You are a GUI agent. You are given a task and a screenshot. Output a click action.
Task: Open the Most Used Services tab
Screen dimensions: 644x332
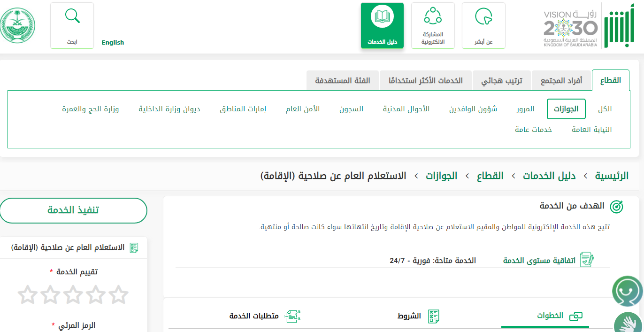(x=425, y=80)
